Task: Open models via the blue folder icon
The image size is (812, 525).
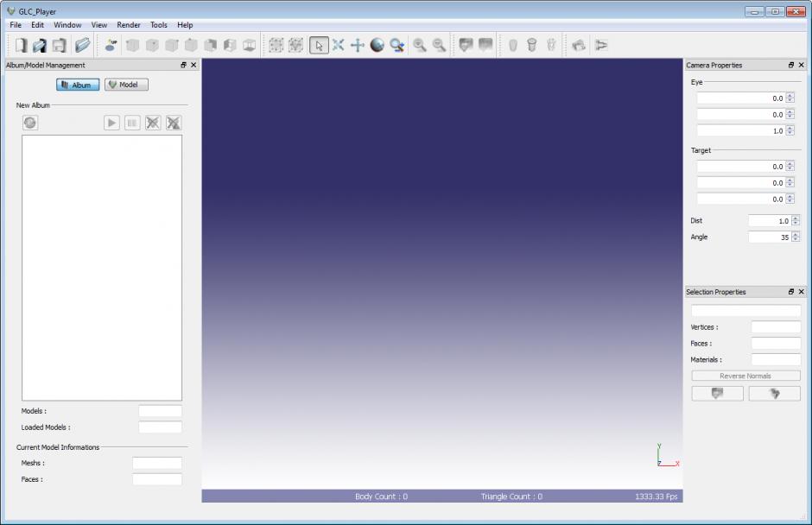Action: (82, 46)
